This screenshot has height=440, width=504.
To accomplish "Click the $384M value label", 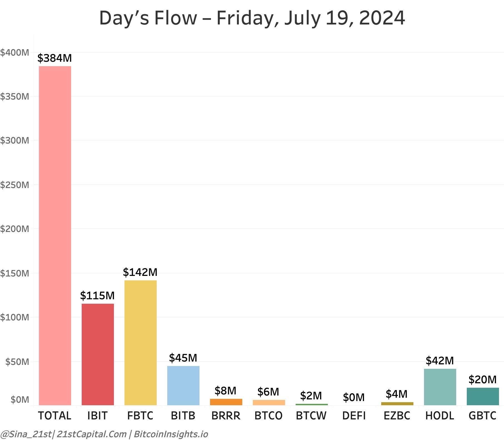I will pos(55,58).
